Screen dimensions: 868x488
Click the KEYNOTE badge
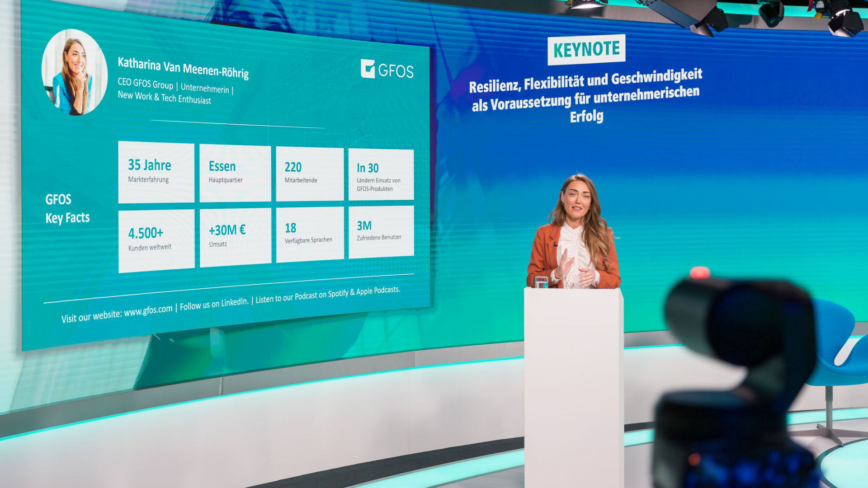coord(586,49)
